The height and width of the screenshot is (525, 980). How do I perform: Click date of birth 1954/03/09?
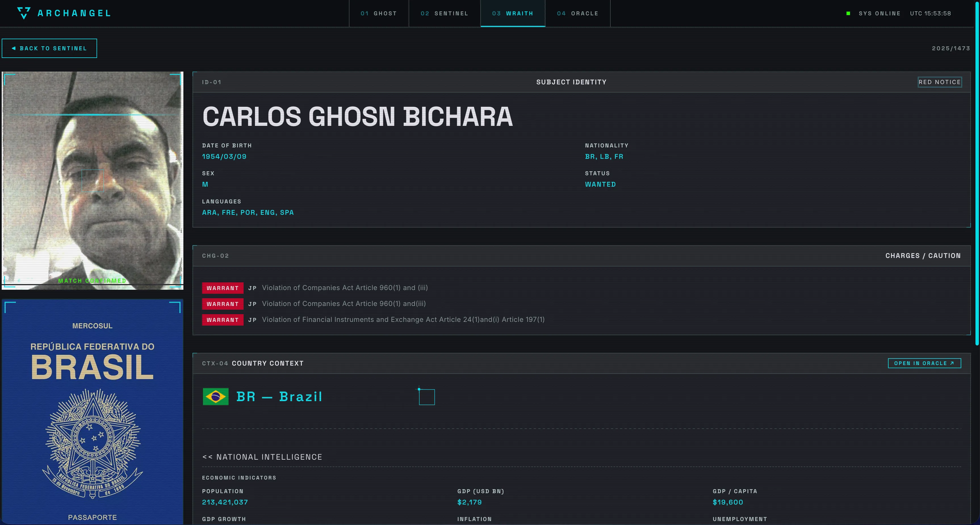click(x=224, y=157)
